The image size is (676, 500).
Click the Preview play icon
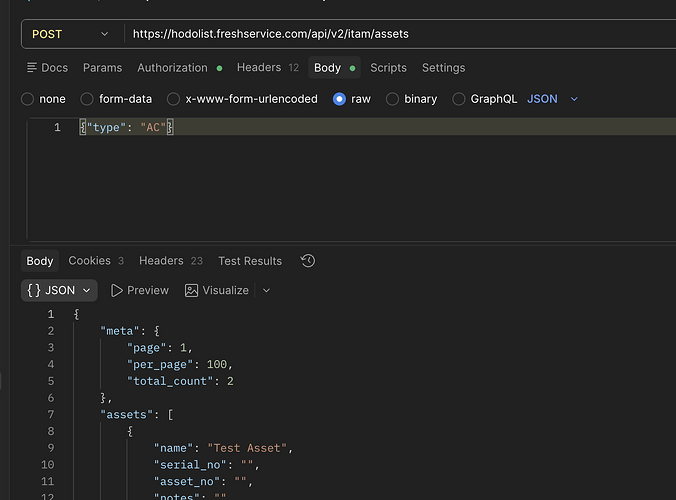(116, 291)
